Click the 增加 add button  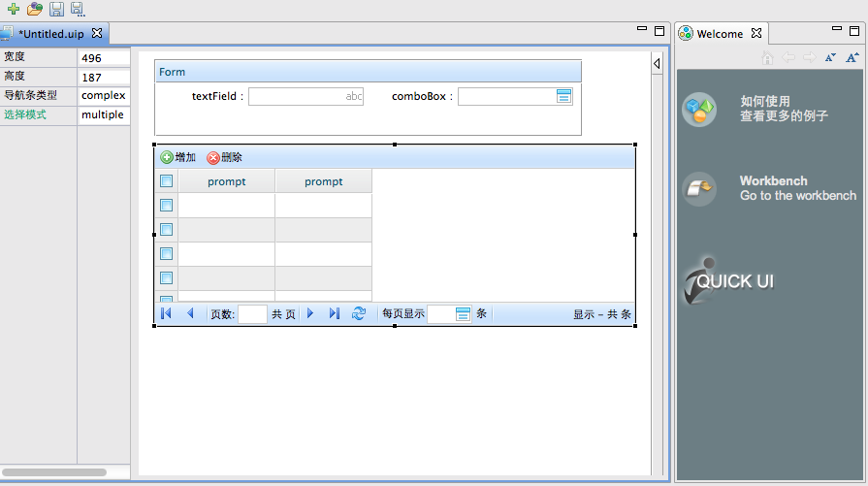coord(177,157)
